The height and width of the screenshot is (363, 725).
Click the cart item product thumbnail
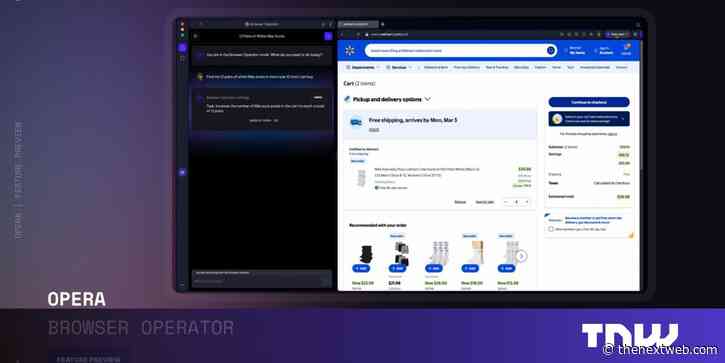(361, 178)
